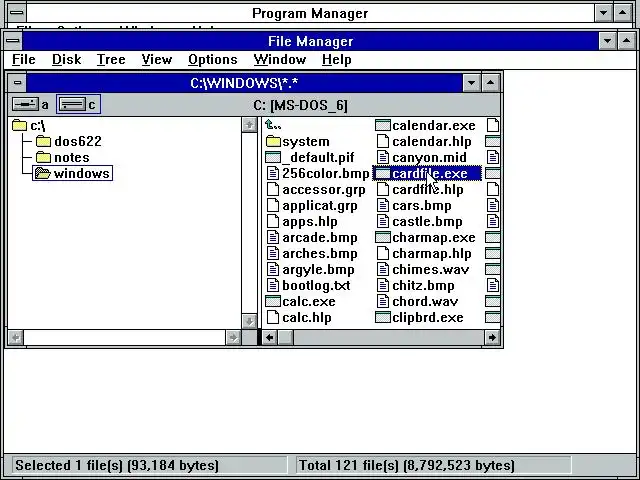Click the notes folder icon
This screenshot has width=640, height=480.
coord(43,157)
